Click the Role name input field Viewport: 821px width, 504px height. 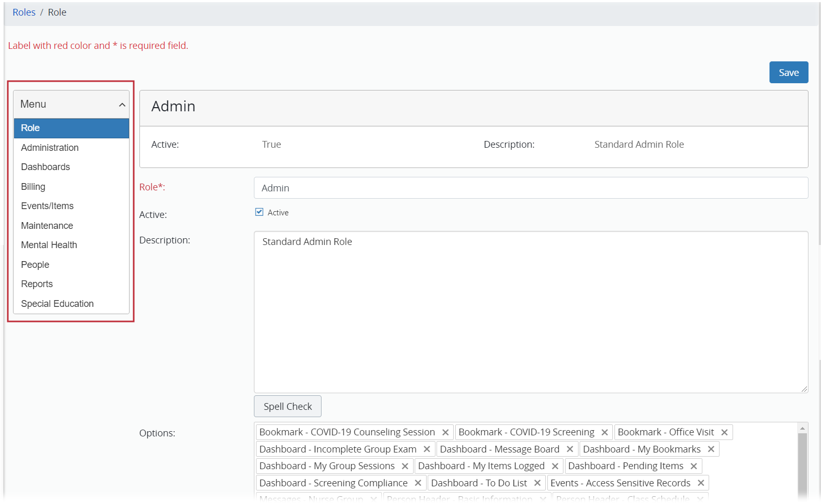pyautogui.click(x=531, y=188)
